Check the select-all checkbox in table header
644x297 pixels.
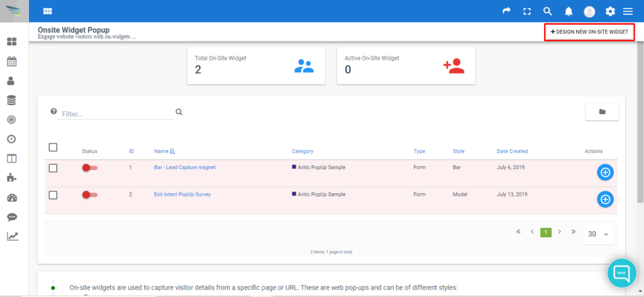[53, 147]
